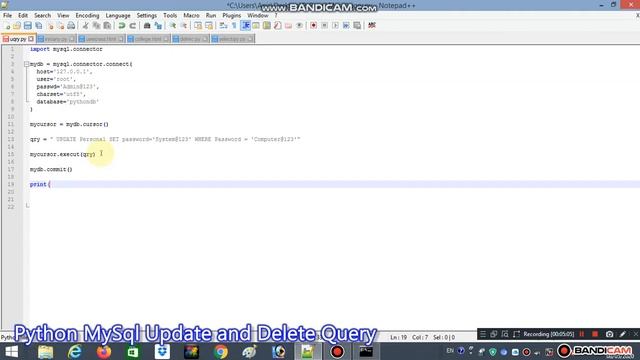Screen dimensions: 640x360
Task: Click the Close All toolbar icon
Action: [x=60, y=26]
